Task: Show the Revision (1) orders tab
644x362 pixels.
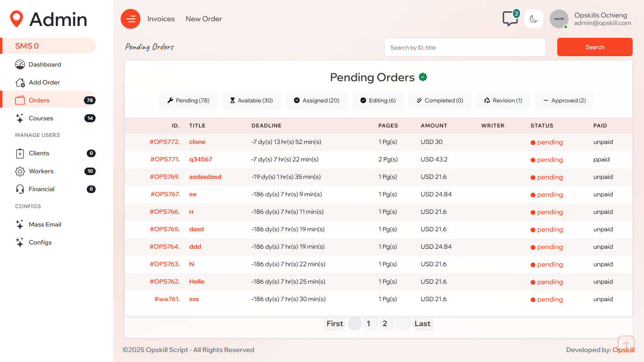Action: click(503, 101)
